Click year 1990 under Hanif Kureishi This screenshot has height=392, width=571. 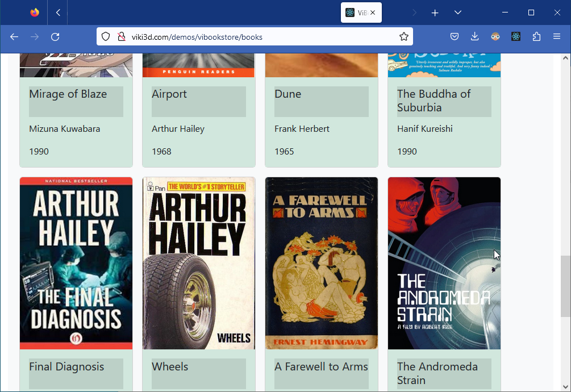[407, 152]
